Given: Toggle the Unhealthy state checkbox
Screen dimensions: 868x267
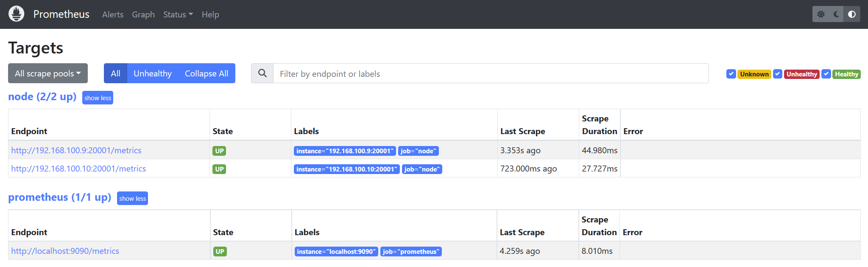Looking at the screenshot, I should tap(778, 74).
